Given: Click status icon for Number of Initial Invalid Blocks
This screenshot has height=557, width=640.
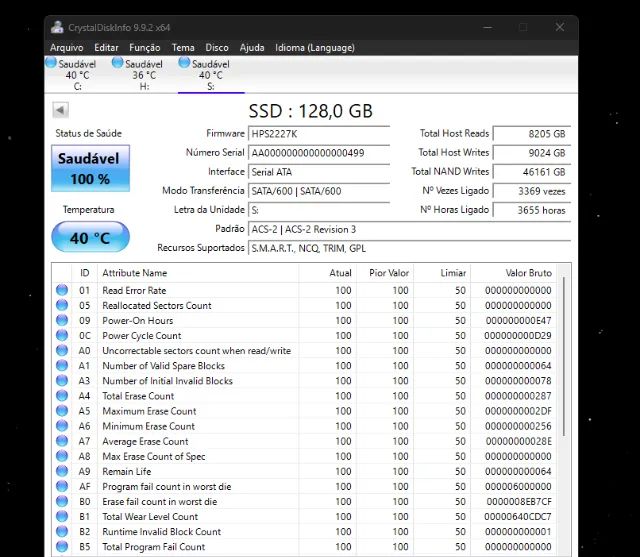Looking at the screenshot, I should tap(62, 380).
